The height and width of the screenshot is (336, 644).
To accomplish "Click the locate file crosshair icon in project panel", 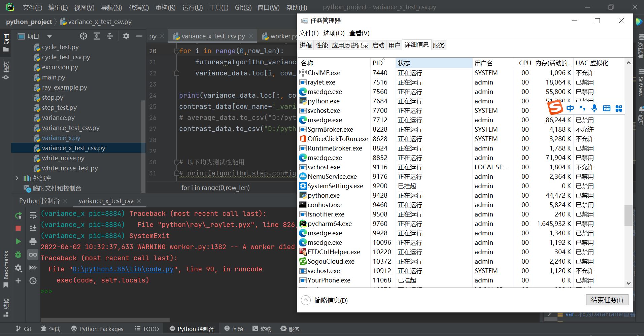I will 83,36.
